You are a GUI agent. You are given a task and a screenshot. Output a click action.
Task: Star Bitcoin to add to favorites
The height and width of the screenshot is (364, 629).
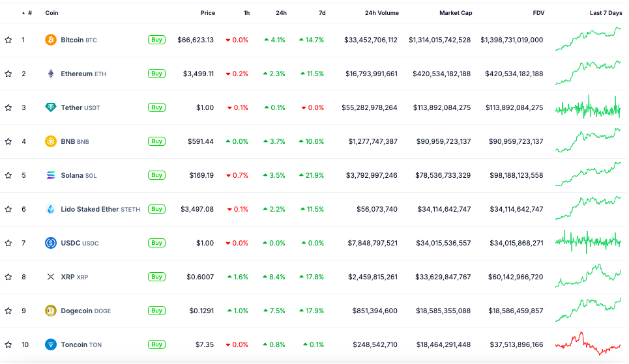(x=8, y=40)
